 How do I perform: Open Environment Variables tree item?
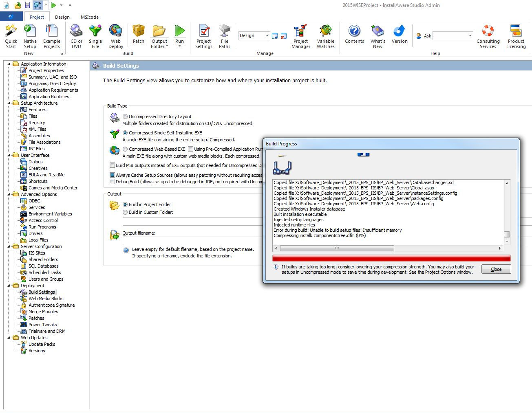click(x=50, y=214)
